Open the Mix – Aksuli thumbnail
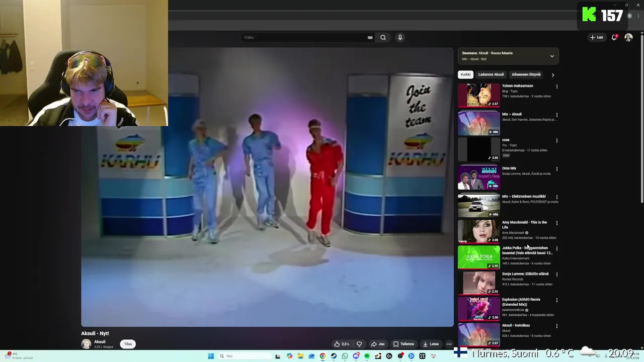 click(x=479, y=123)
